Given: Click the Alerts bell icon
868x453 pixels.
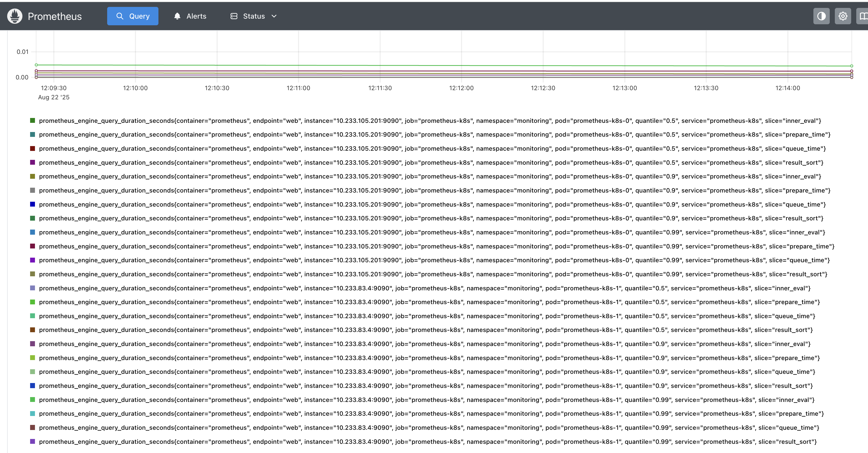Looking at the screenshot, I should 177,16.
